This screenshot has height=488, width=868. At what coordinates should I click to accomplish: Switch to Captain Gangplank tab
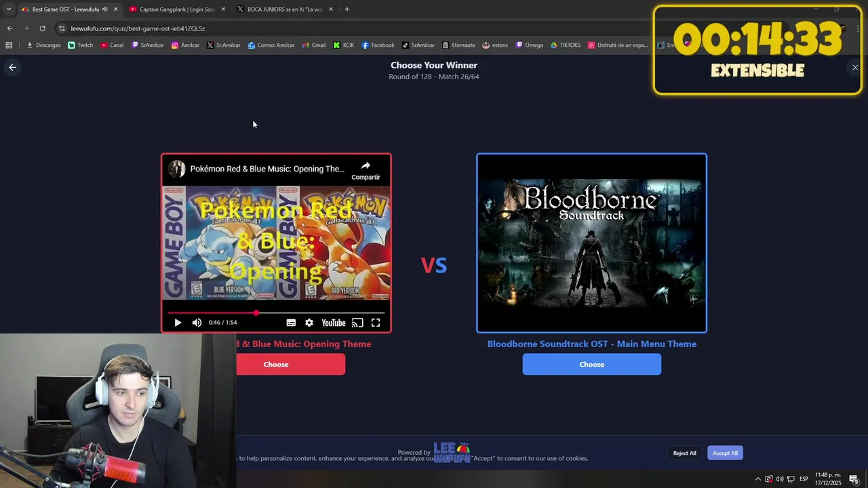(176, 9)
